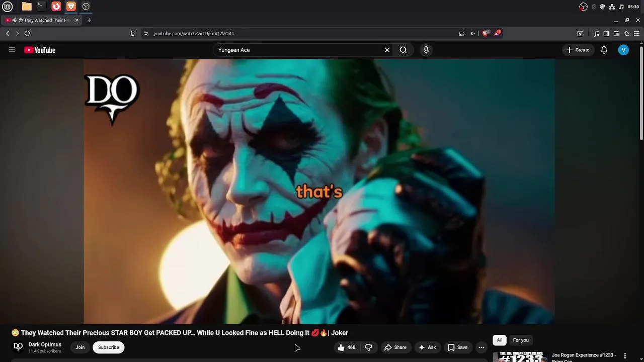Click the Join membership button
The image size is (644, 362).
point(80,347)
